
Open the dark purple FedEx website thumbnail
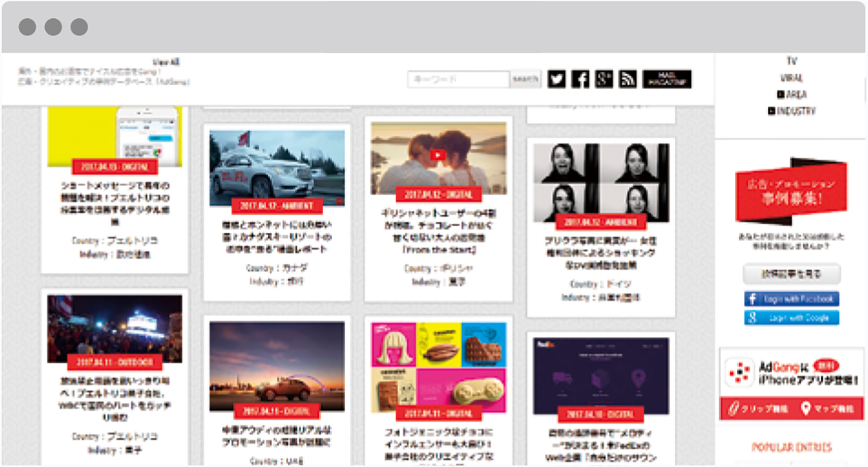click(601, 376)
